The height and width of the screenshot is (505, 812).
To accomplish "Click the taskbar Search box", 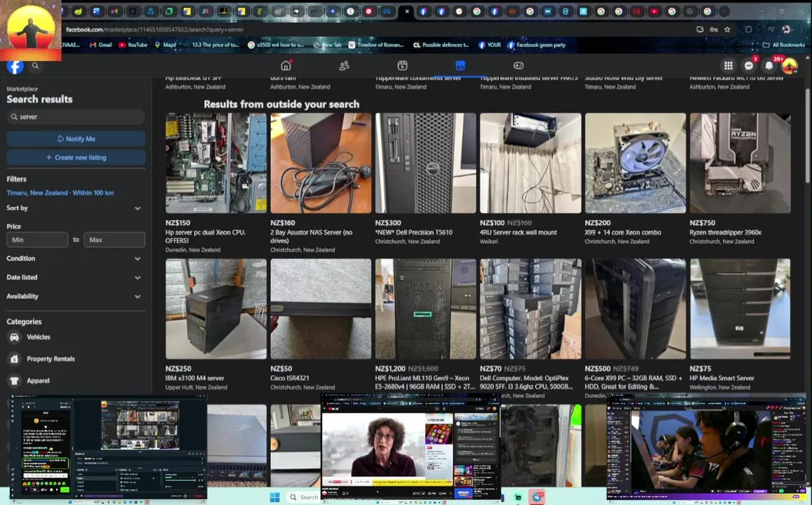I will (x=303, y=497).
